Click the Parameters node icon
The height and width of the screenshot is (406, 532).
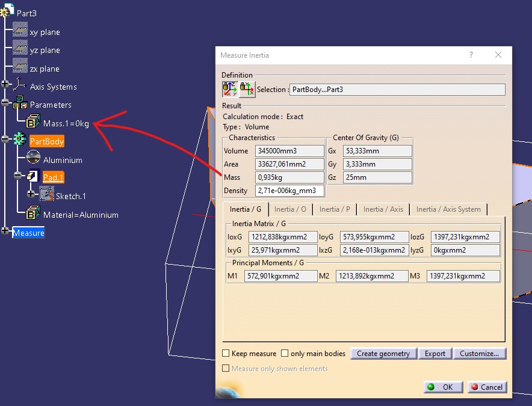pos(20,103)
